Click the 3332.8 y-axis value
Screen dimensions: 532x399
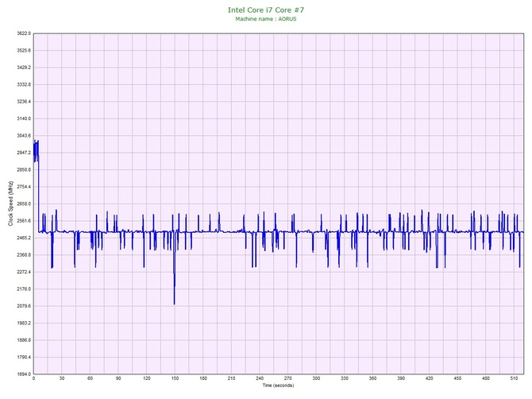pos(24,84)
